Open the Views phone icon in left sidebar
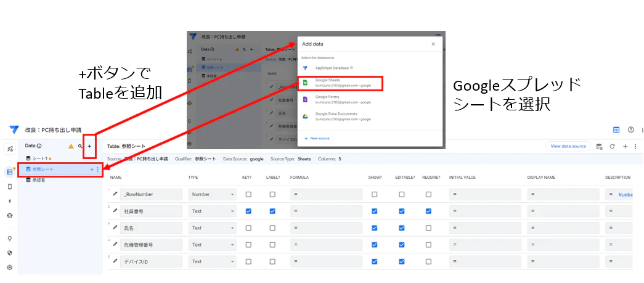The image size is (644, 283). [10, 186]
